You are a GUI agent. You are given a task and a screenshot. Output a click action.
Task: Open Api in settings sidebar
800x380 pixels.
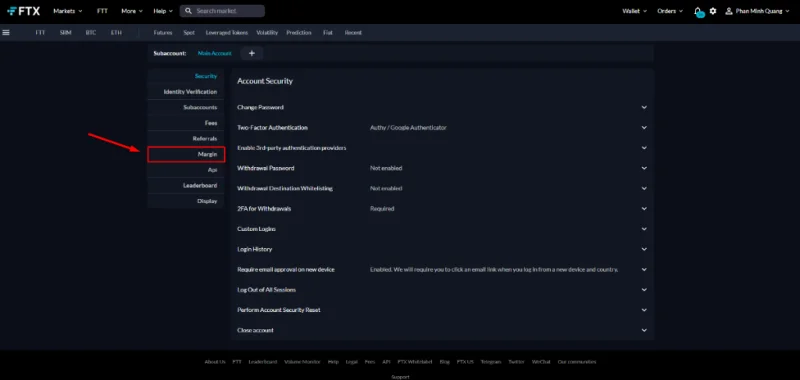coord(186,170)
